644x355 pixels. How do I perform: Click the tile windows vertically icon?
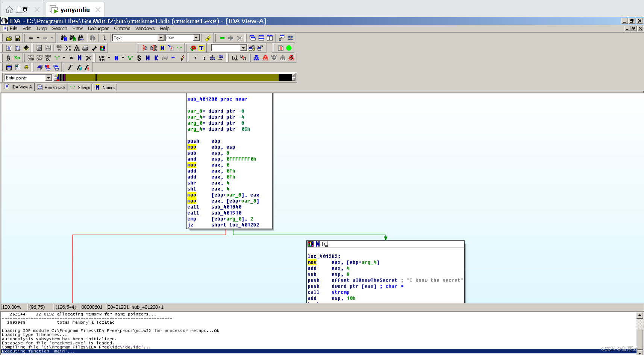(x=270, y=38)
